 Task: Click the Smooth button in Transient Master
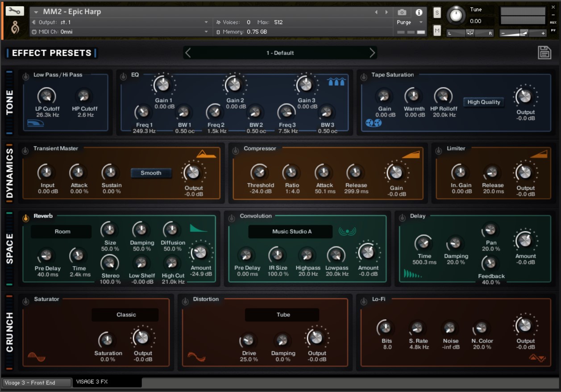pos(151,173)
